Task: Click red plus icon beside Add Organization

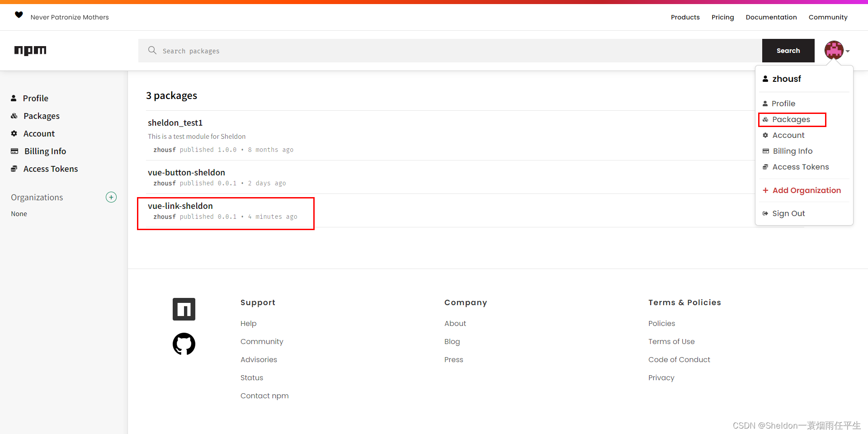Action: 765,190
